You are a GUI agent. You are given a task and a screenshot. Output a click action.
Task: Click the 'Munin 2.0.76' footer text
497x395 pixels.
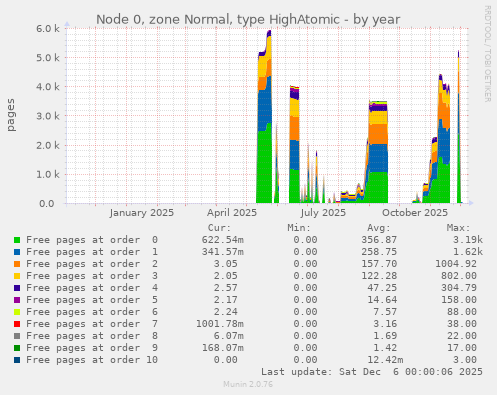(x=248, y=384)
